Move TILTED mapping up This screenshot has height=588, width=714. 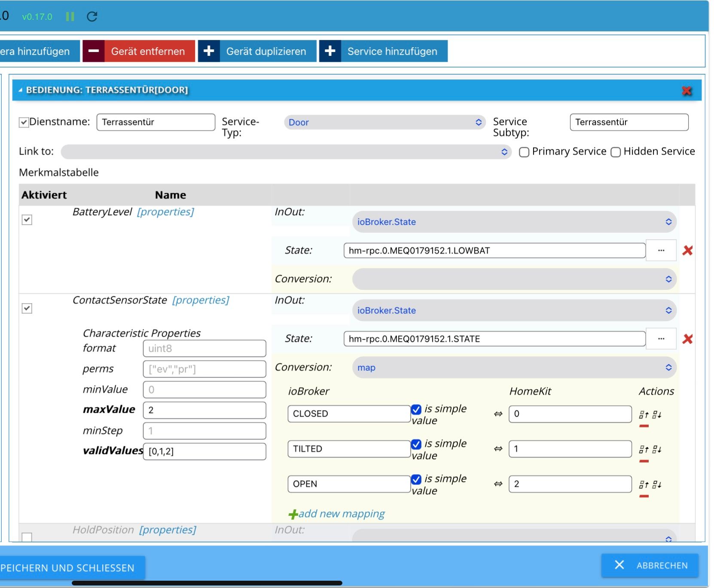pyautogui.click(x=643, y=449)
